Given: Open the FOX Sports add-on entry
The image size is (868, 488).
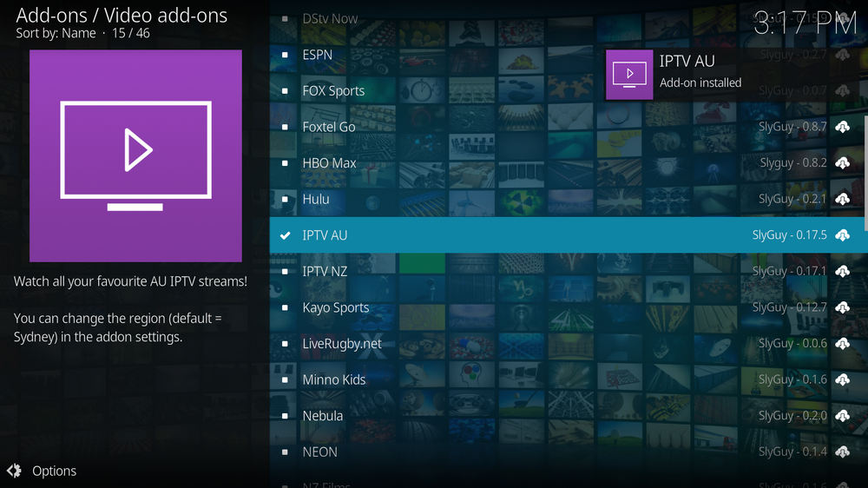Looking at the screenshot, I should 333,91.
